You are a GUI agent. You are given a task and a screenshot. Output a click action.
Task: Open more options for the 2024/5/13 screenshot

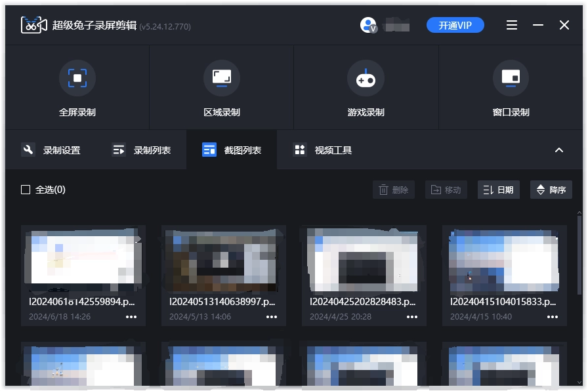tap(272, 317)
